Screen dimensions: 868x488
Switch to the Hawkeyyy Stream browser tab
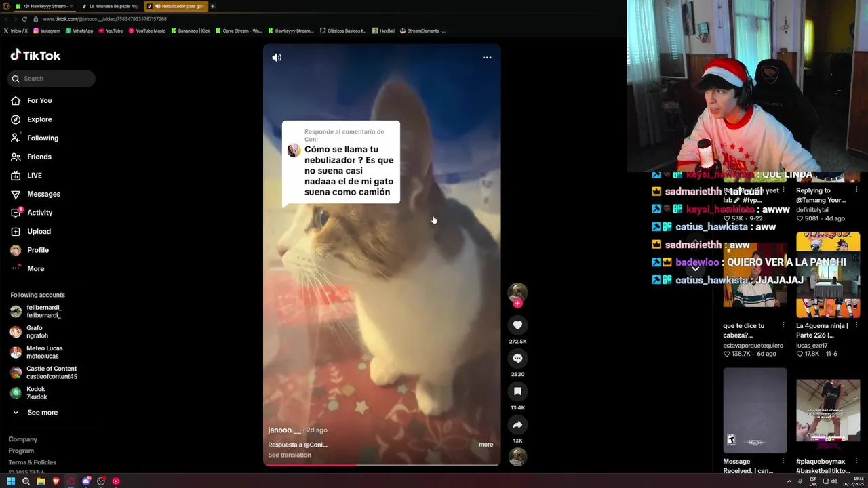click(44, 6)
